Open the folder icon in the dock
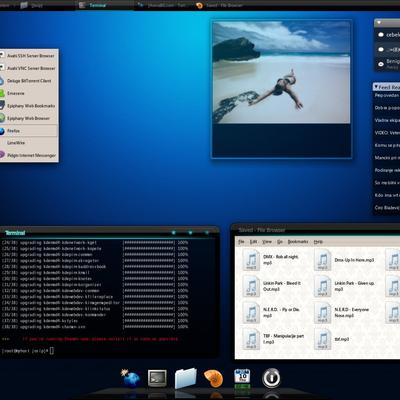The width and height of the screenshot is (400, 400). pyautogui.click(x=185, y=378)
